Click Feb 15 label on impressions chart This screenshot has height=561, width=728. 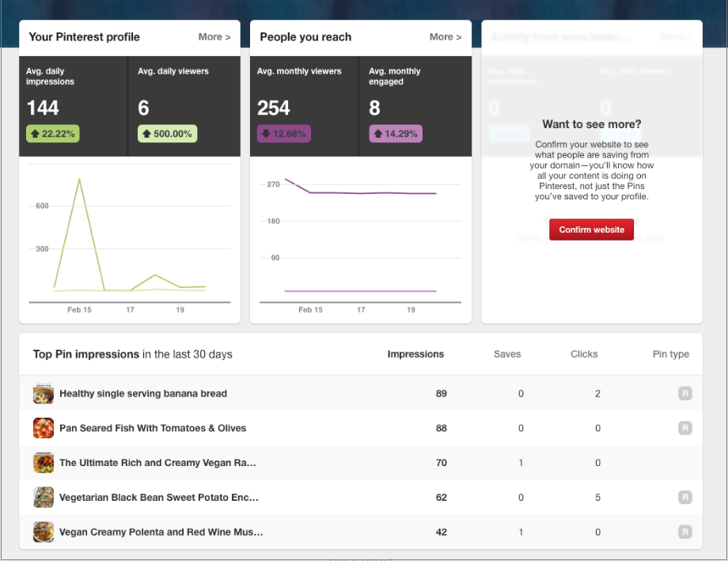pyautogui.click(x=79, y=309)
